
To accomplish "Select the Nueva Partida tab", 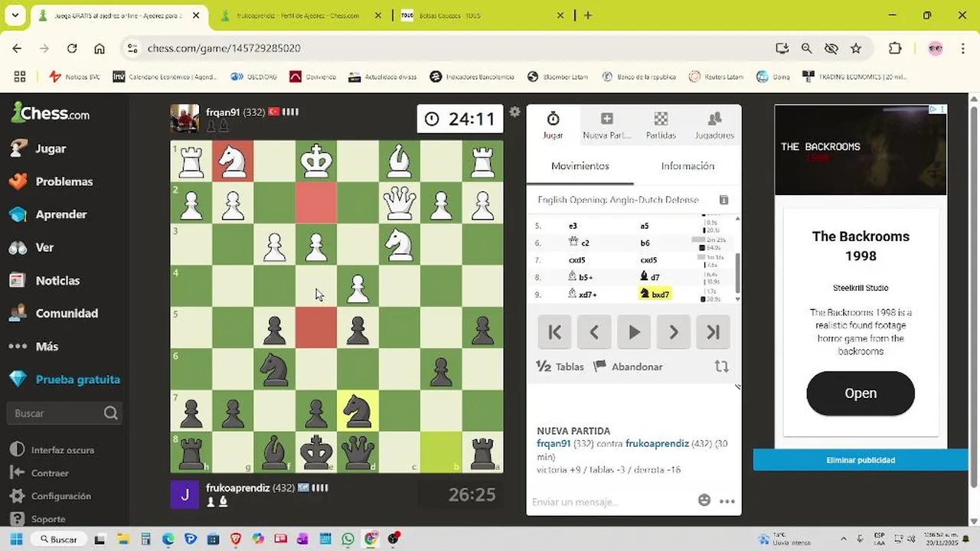I will click(x=606, y=124).
